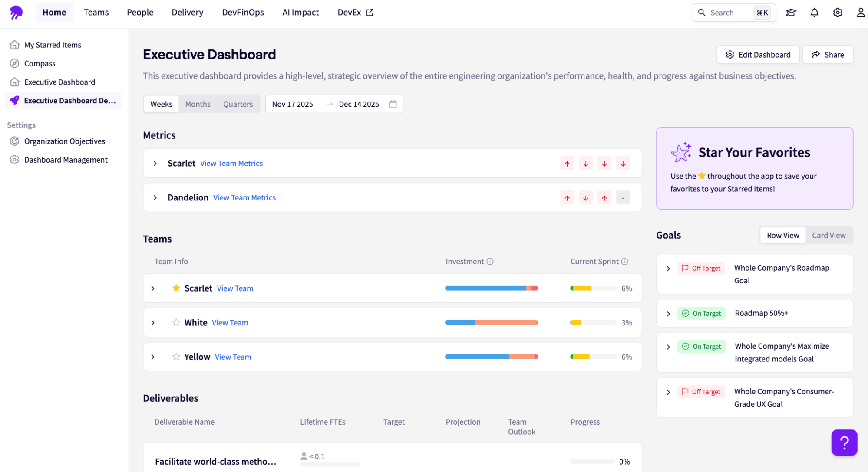Open View Team for Scarlet

(235, 288)
